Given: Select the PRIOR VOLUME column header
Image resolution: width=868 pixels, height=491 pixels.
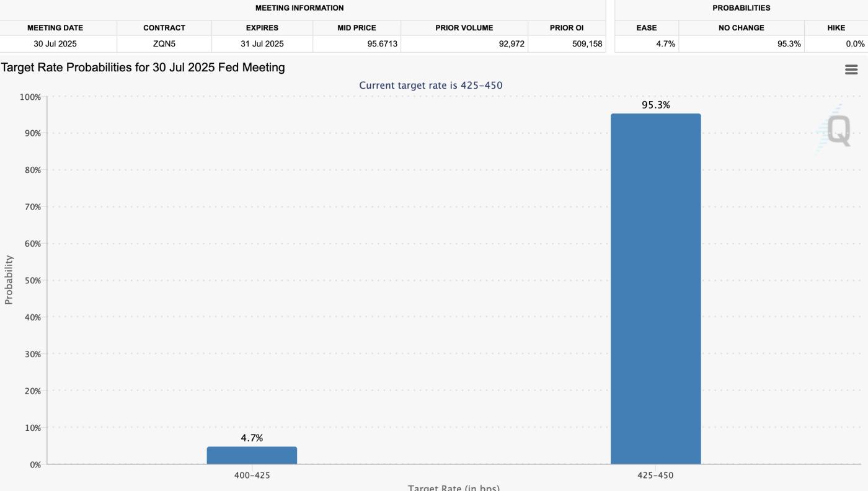Looking at the screenshot, I should coord(465,27).
